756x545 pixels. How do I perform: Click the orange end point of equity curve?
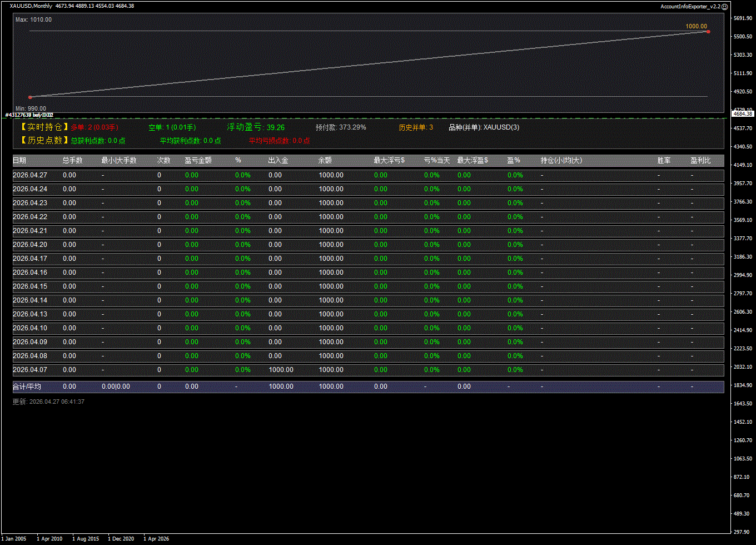coord(708,32)
